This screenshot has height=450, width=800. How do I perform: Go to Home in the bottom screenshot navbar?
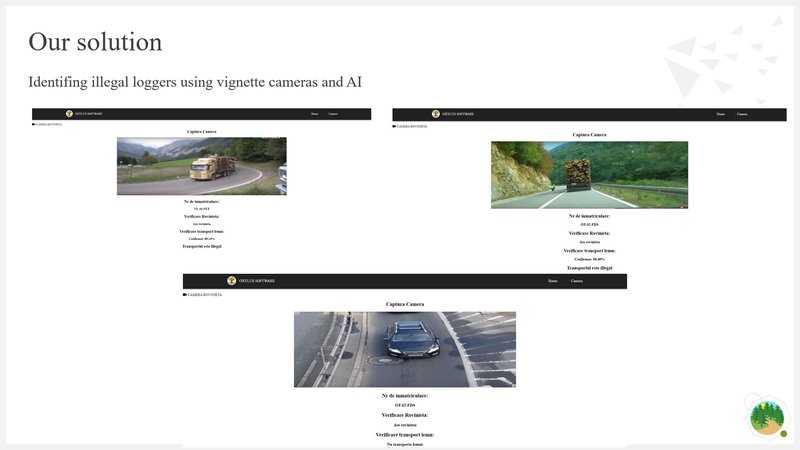[x=553, y=281]
